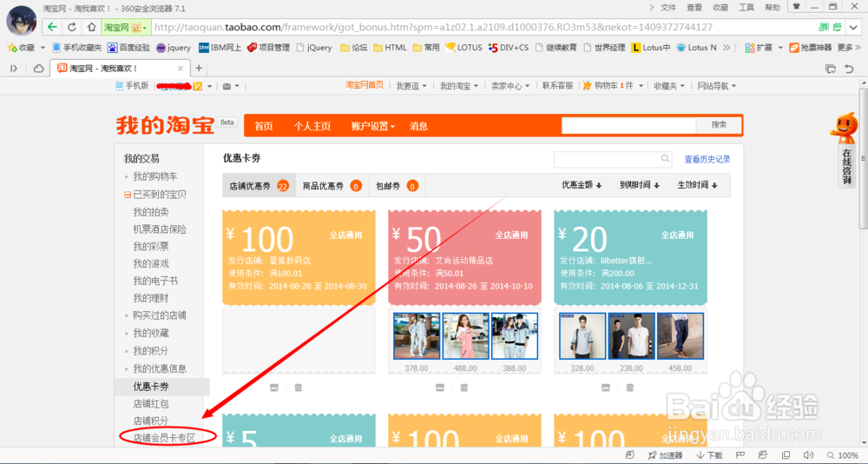Open 消息 in orange navigation

coord(418,126)
